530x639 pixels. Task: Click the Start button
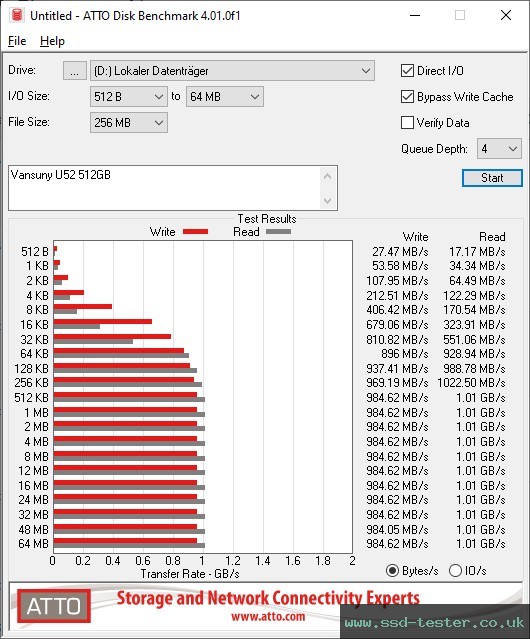tap(492, 178)
